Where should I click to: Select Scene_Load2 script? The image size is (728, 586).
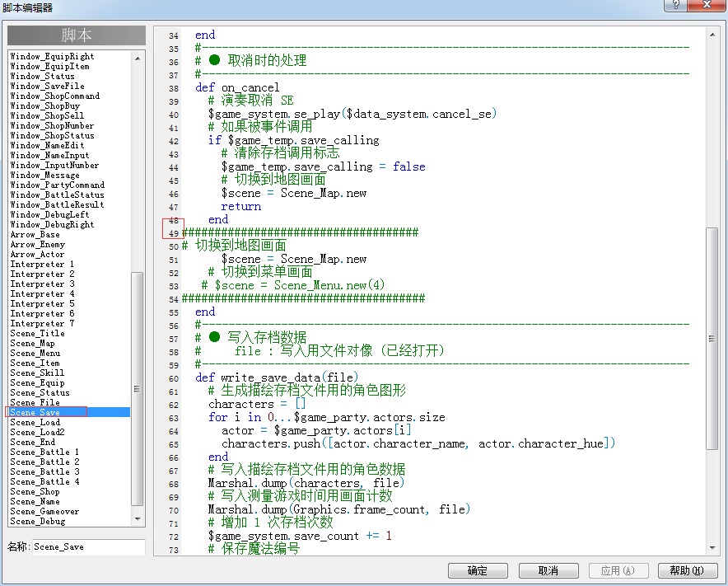38,432
